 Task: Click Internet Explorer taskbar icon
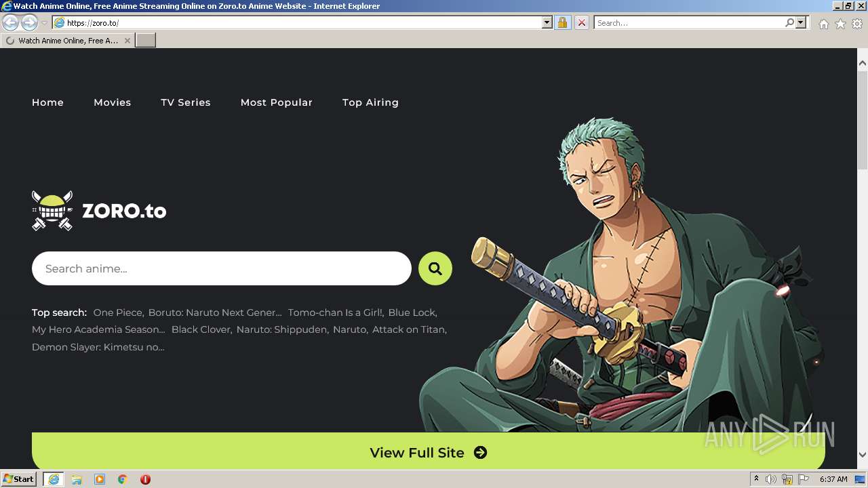pyautogui.click(x=54, y=479)
